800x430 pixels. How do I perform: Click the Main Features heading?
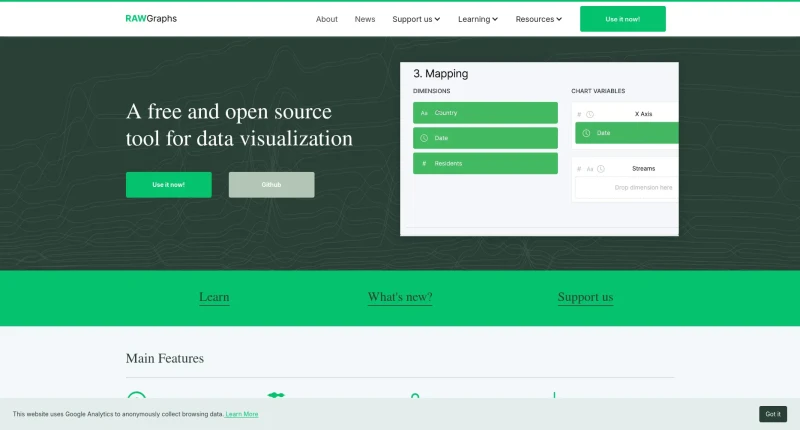[165, 358]
